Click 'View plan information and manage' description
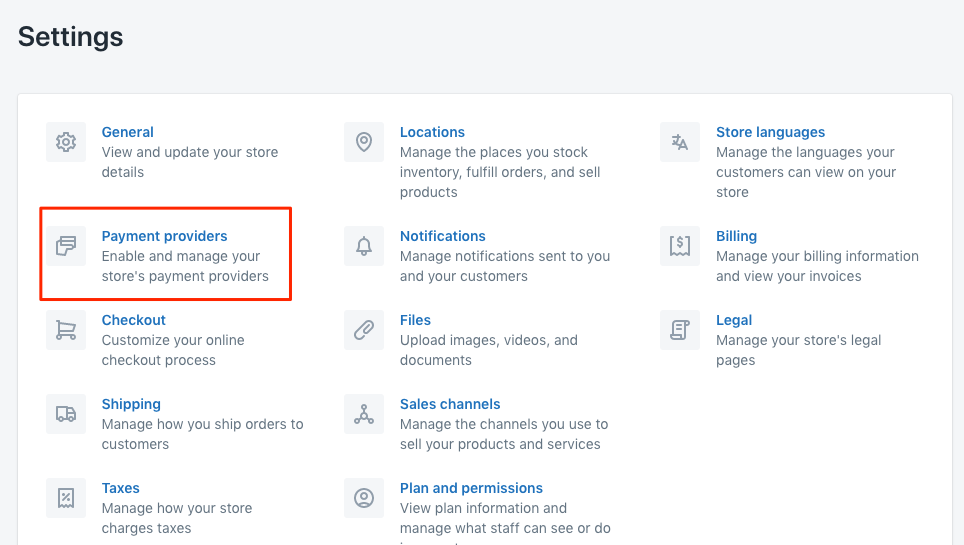 (x=505, y=522)
